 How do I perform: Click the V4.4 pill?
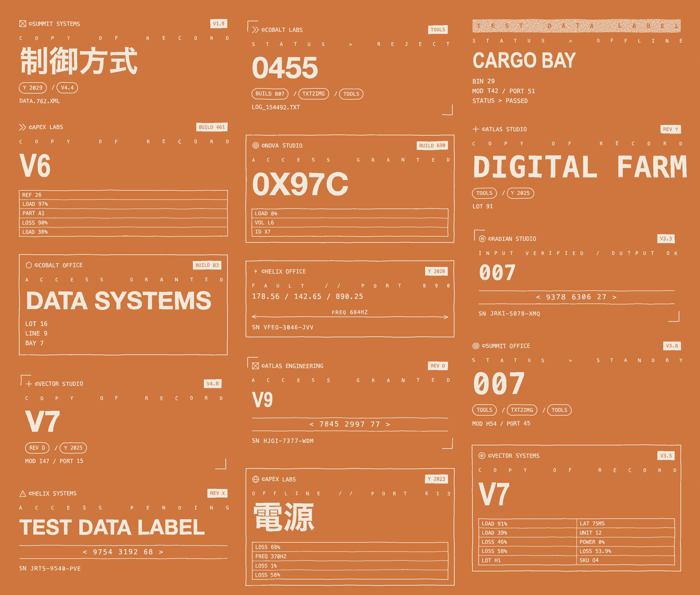point(67,88)
